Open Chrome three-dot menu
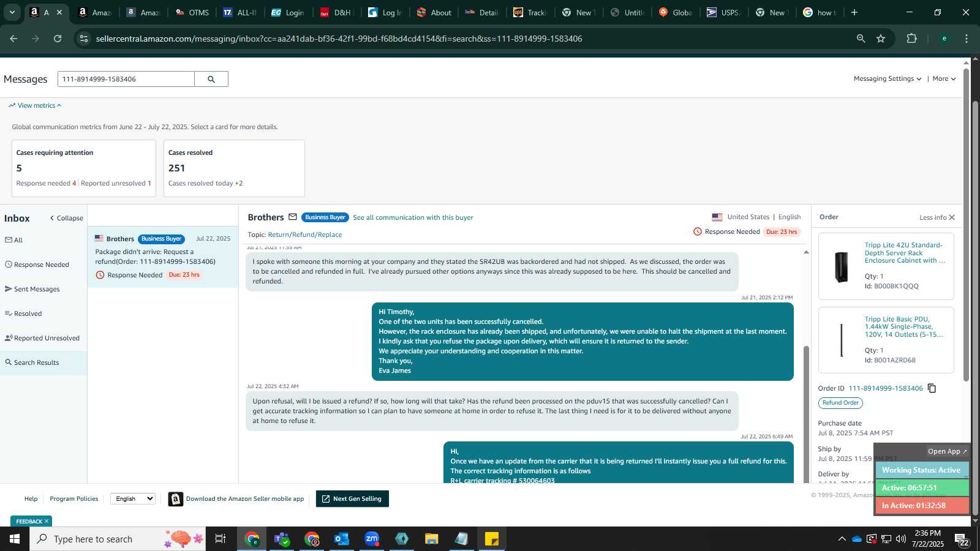Screen dimensions: 980x551 (x=967, y=39)
